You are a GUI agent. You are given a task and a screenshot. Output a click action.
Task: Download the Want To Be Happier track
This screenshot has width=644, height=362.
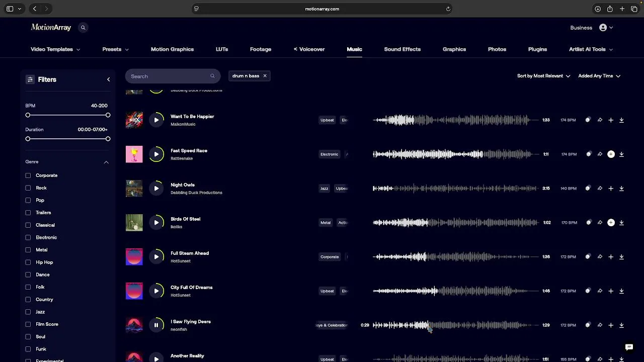pyautogui.click(x=621, y=120)
